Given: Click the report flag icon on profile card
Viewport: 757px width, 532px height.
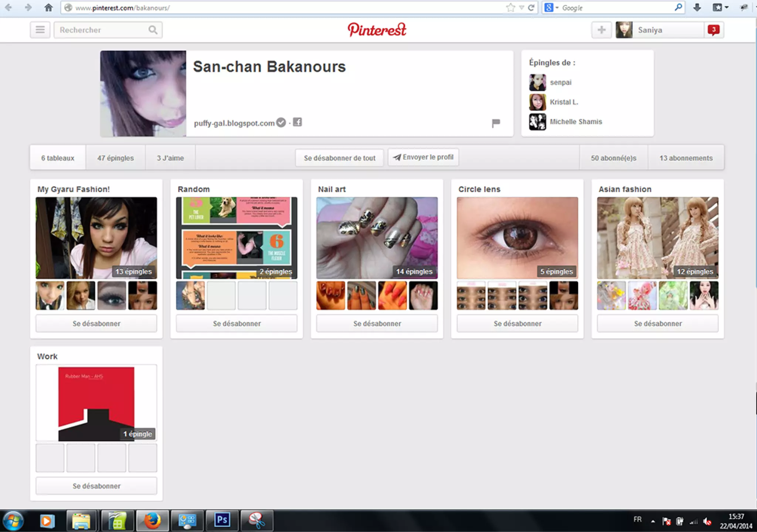Looking at the screenshot, I should [x=496, y=123].
